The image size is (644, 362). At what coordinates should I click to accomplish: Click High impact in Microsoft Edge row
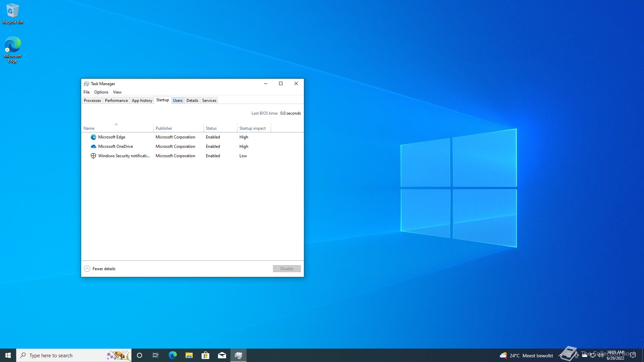click(x=244, y=137)
